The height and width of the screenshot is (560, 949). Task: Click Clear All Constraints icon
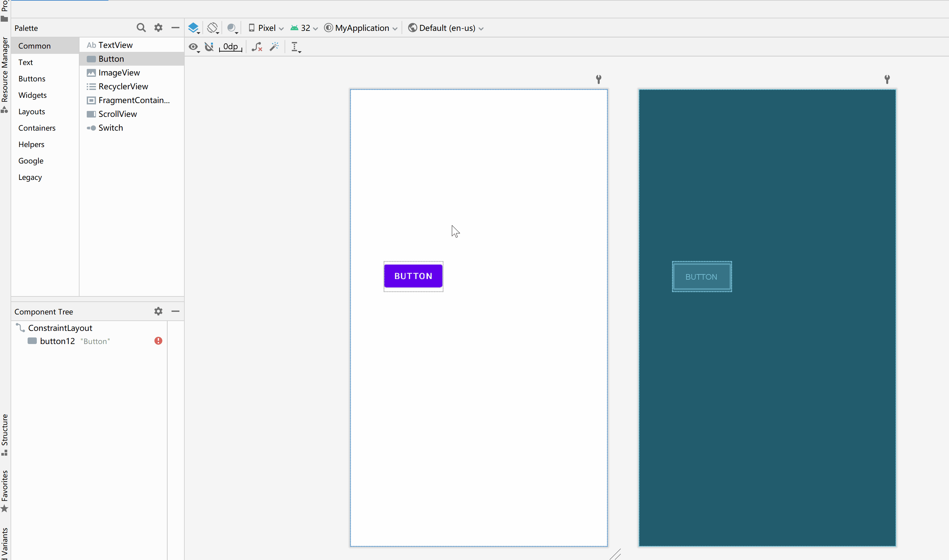[x=257, y=47]
